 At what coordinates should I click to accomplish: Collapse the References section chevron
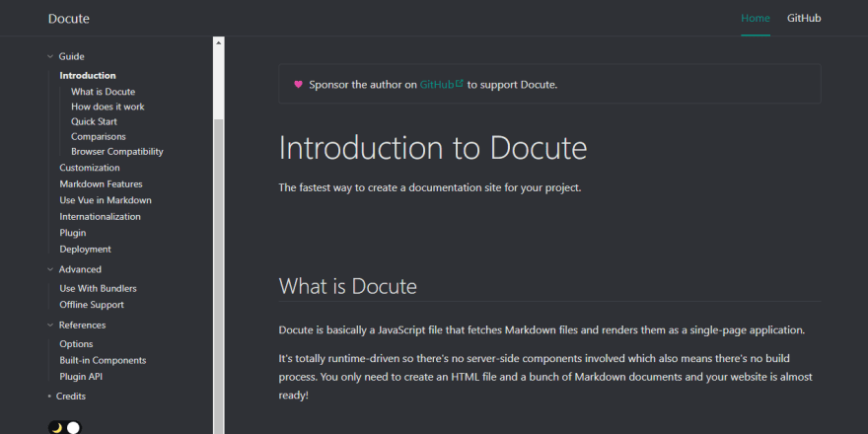[50, 325]
